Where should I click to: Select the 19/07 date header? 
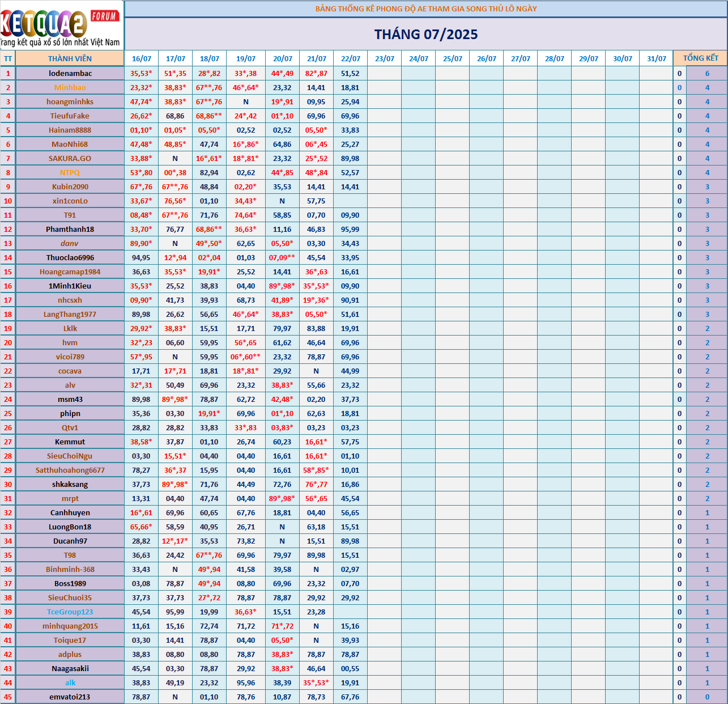click(x=246, y=58)
